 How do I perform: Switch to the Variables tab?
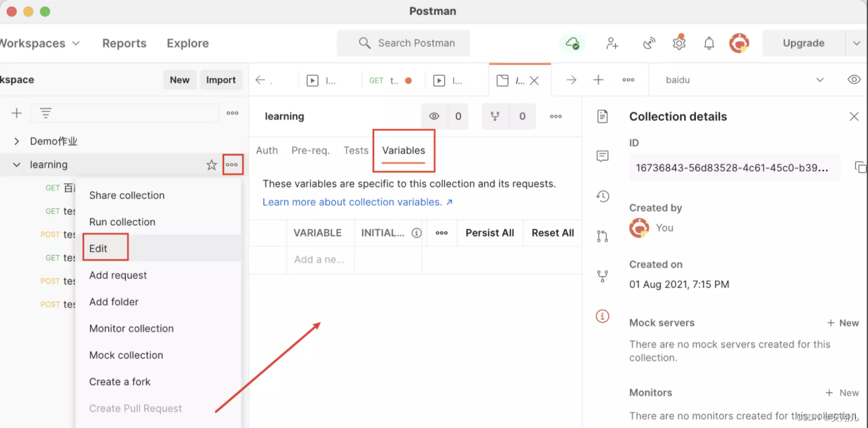click(x=404, y=150)
